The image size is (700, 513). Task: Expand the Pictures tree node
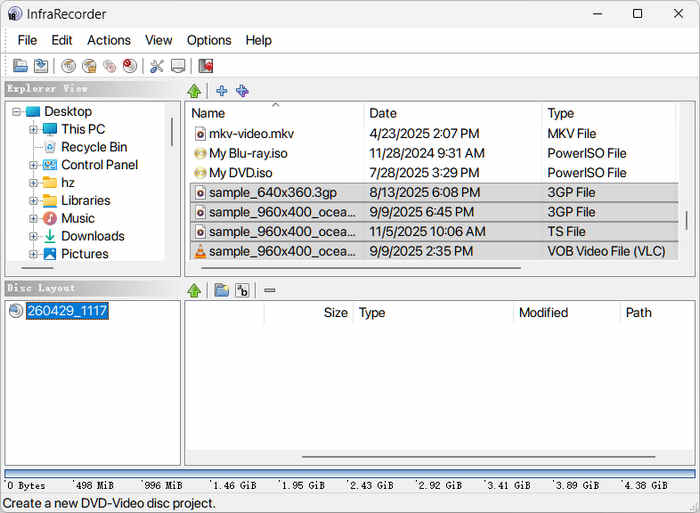(33, 254)
